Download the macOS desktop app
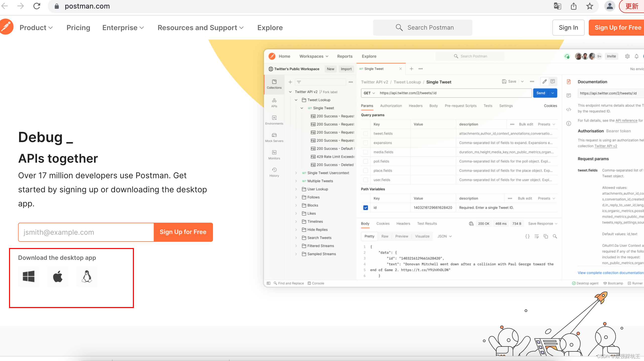 coord(58,276)
